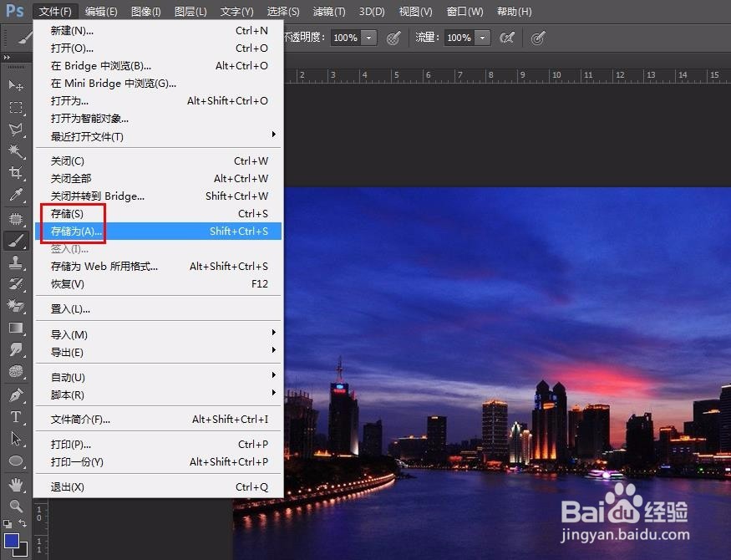The height and width of the screenshot is (560, 731).
Task: Toggle tablet pressure control for opacity
Action: [393, 38]
